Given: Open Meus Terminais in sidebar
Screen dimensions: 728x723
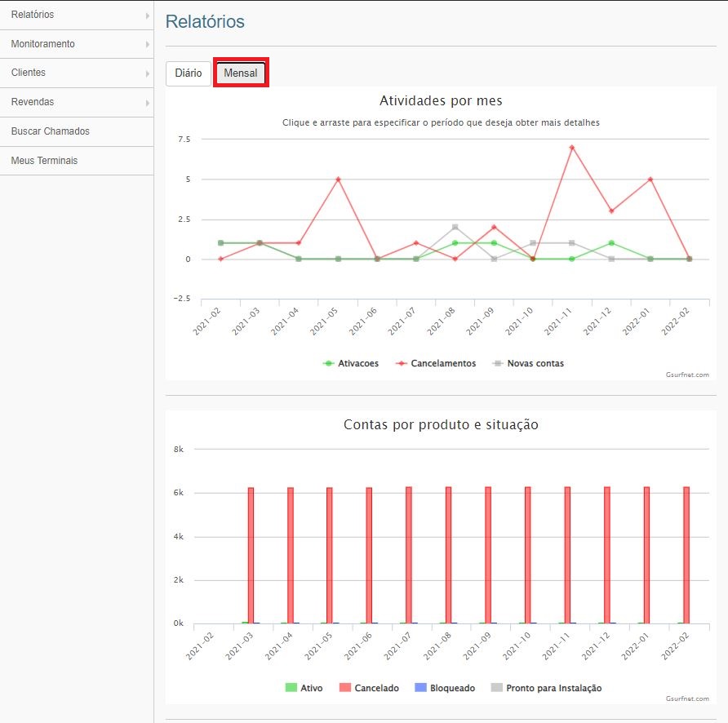Looking at the screenshot, I should [44, 161].
